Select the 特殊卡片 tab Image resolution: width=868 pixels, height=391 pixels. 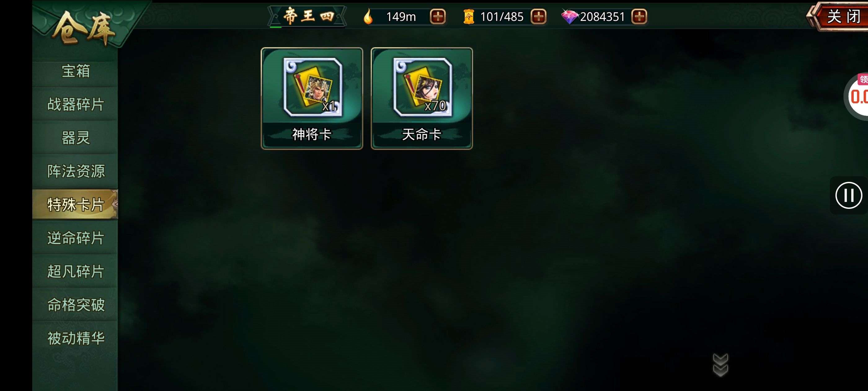pyautogui.click(x=75, y=204)
